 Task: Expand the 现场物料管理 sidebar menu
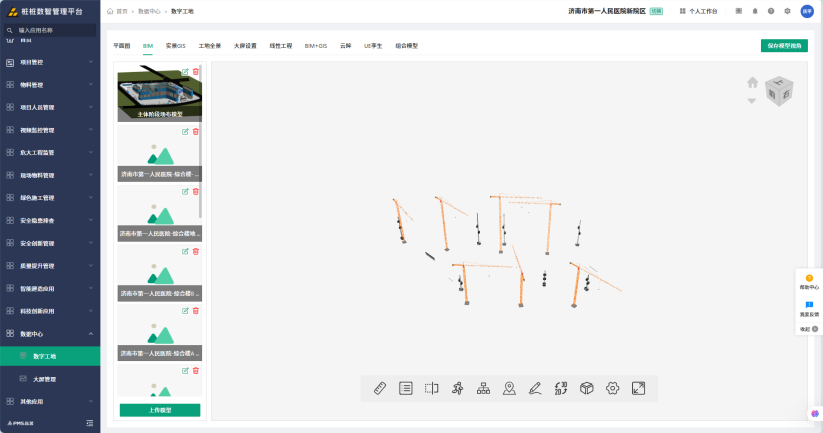[50, 175]
